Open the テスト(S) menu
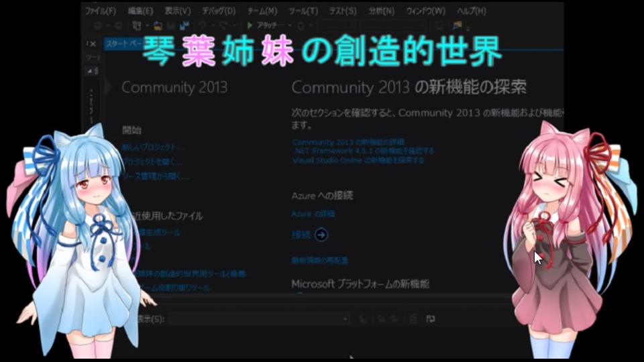 (343, 11)
